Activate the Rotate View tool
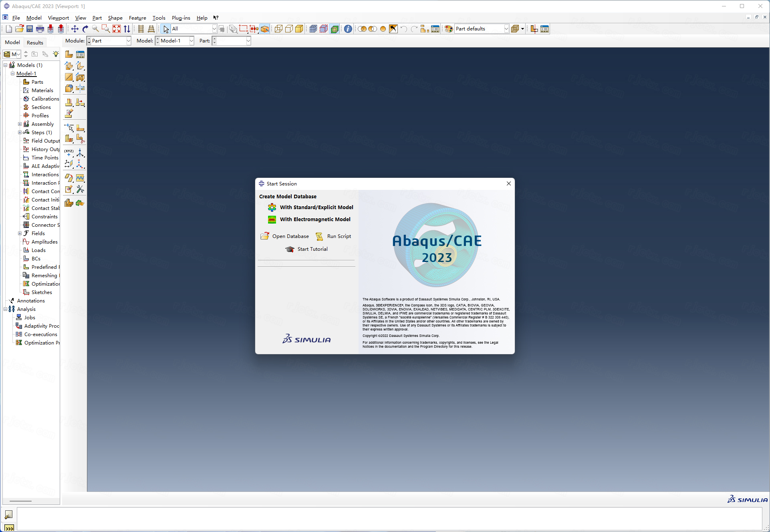 [x=85, y=28]
